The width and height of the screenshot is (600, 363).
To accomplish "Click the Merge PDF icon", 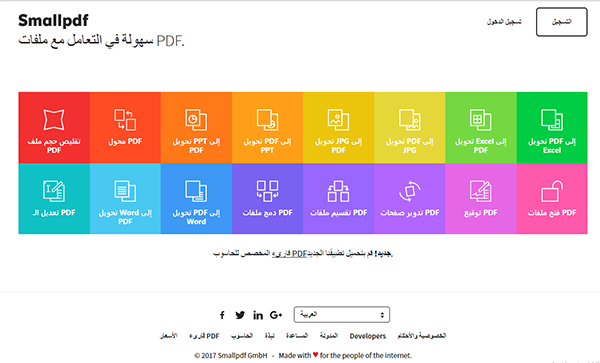I will point(267,191).
